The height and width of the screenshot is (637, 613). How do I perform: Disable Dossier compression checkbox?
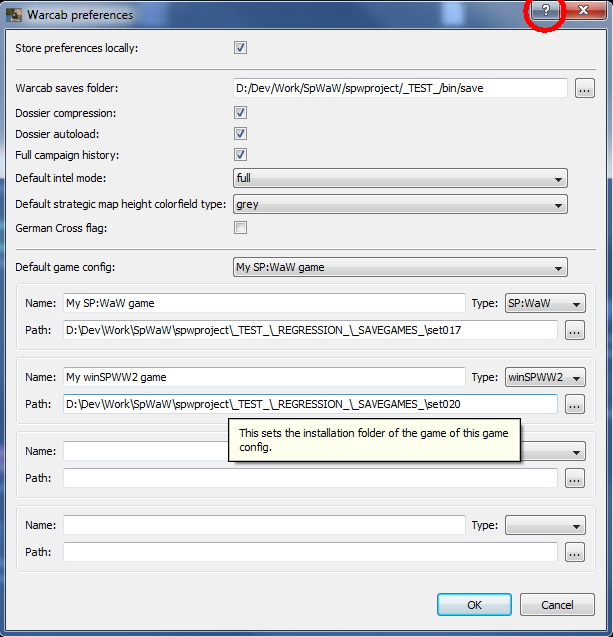pos(240,113)
